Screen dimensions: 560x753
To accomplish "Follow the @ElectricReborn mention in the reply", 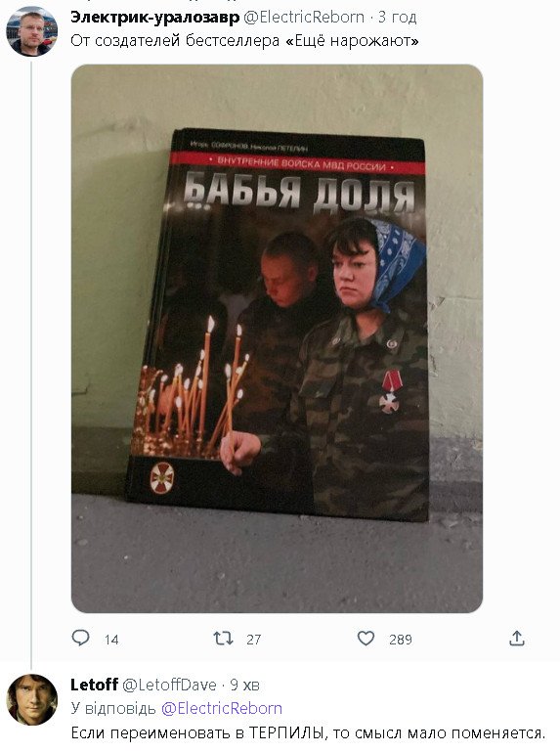I will tap(221, 708).
